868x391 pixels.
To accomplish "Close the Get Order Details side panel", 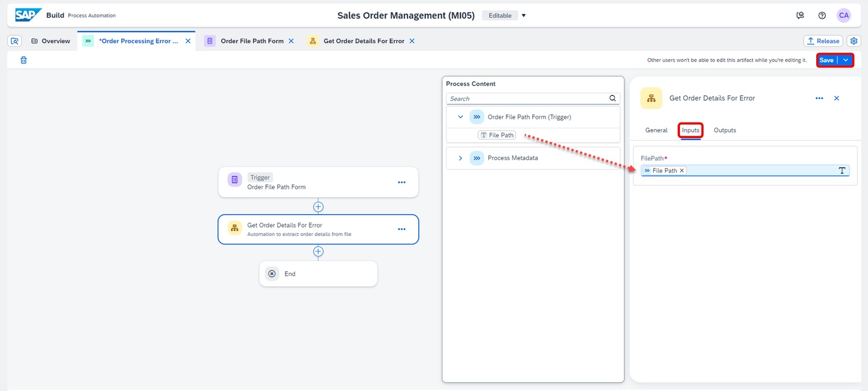I will pos(837,98).
